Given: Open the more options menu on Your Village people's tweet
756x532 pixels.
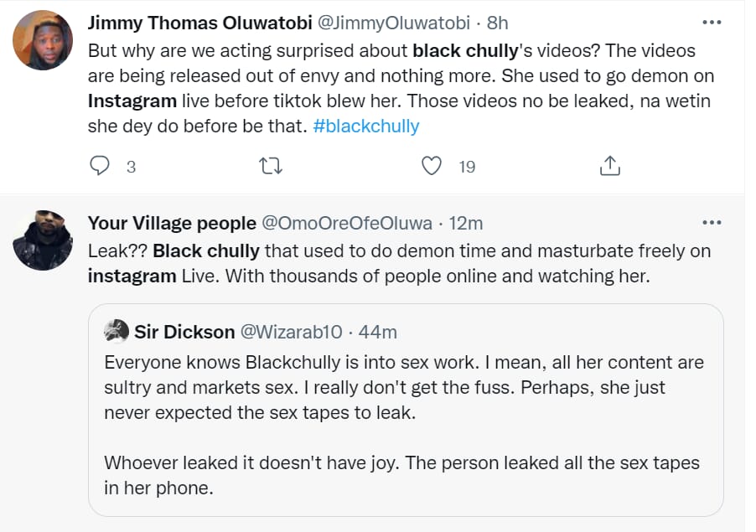Looking at the screenshot, I should [712, 222].
